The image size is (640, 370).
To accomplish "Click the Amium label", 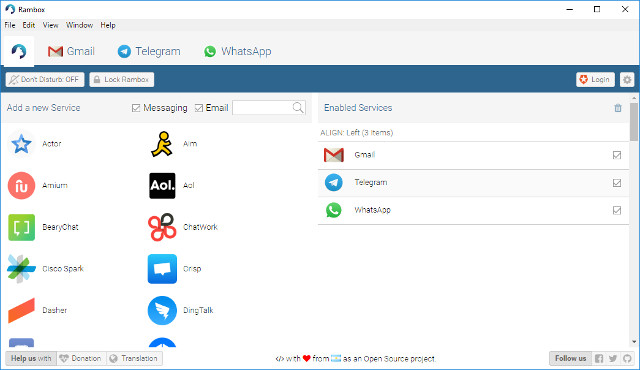I will click(x=55, y=185).
